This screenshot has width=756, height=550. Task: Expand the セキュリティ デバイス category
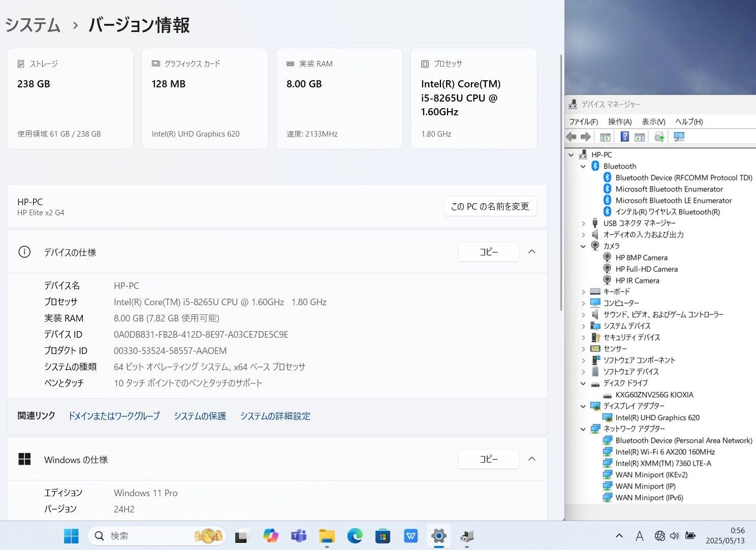pos(583,337)
